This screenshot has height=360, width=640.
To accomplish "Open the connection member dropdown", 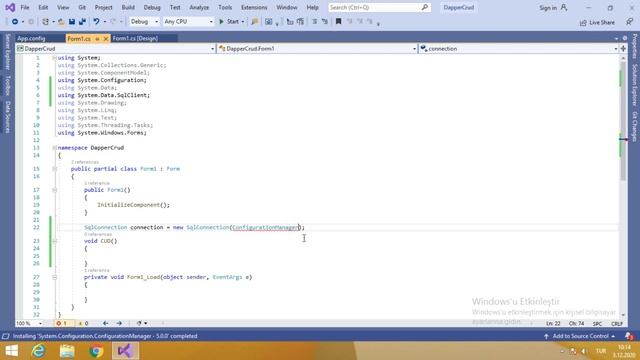I will coord(518,49).
